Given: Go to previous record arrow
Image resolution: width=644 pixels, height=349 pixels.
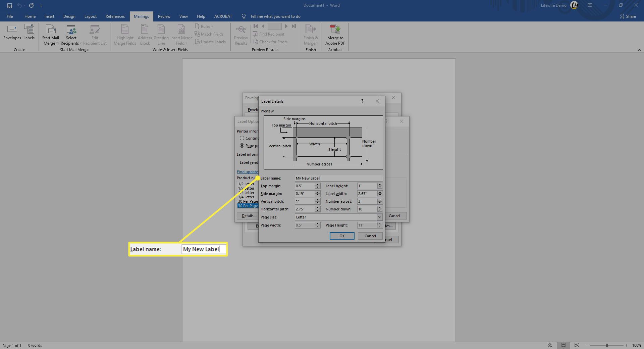Looking at the screenshot, I should tap(263, 26).
